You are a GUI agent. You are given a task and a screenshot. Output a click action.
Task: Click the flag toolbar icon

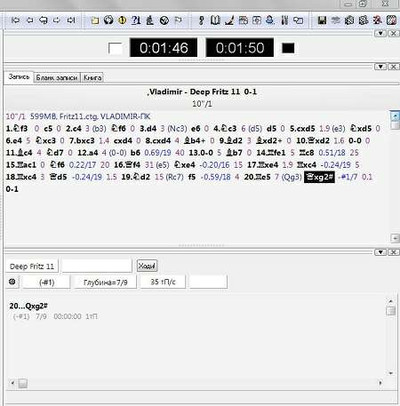click(x=178, y=21)
